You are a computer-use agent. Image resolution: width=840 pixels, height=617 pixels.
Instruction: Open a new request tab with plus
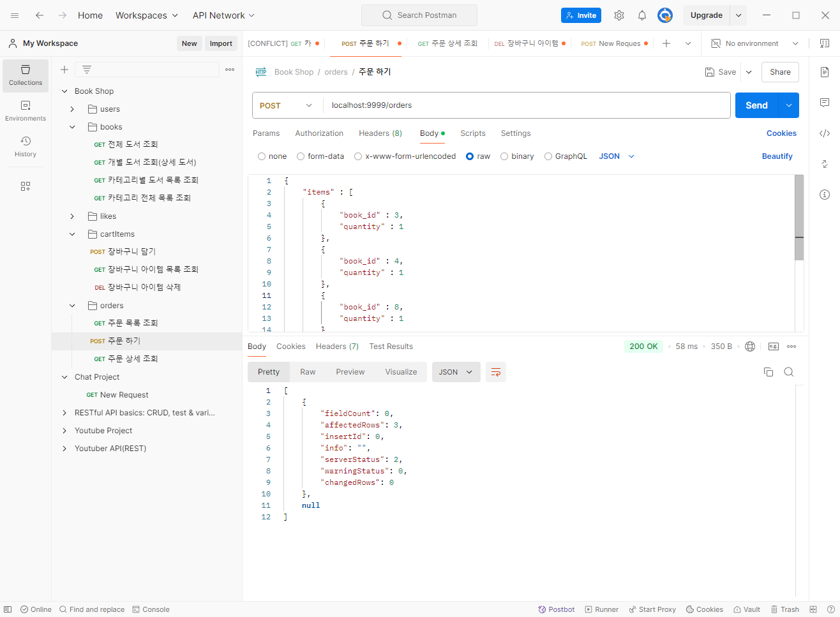click(666, 43)
